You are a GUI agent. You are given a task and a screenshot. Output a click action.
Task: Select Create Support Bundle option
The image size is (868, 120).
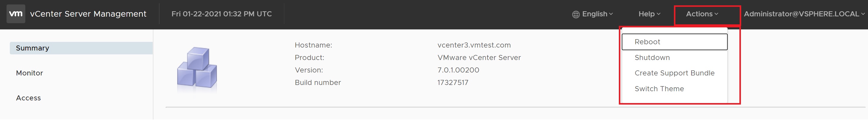675,73
